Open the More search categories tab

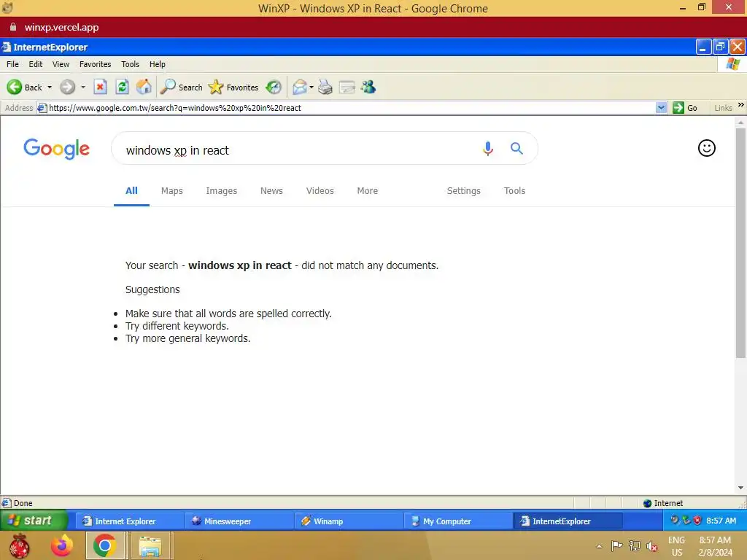point(368,191)
